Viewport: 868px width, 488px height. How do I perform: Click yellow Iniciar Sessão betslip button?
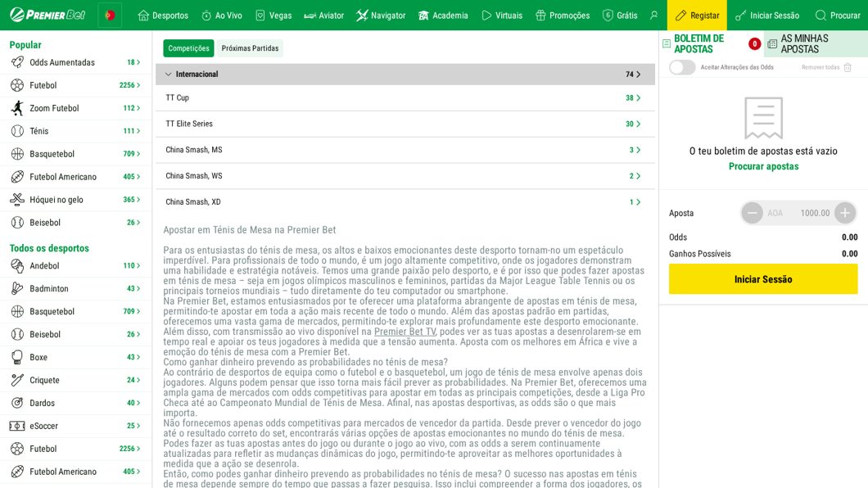763,279
